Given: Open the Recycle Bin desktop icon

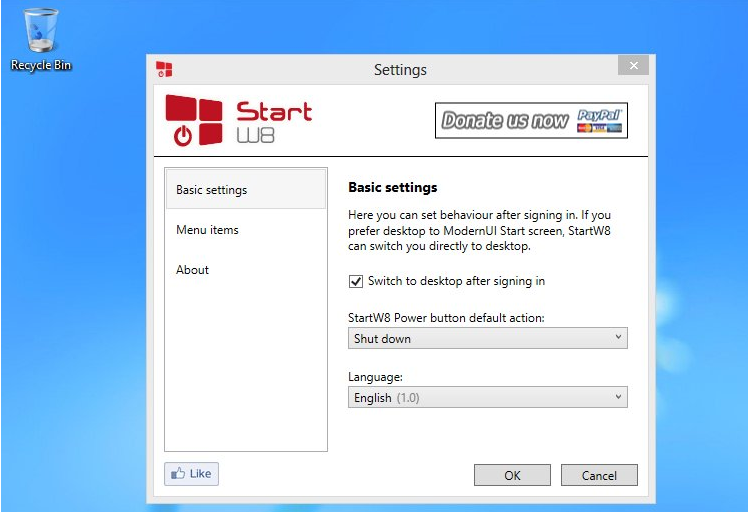Looking at the screenshot, I should [41, 40].
